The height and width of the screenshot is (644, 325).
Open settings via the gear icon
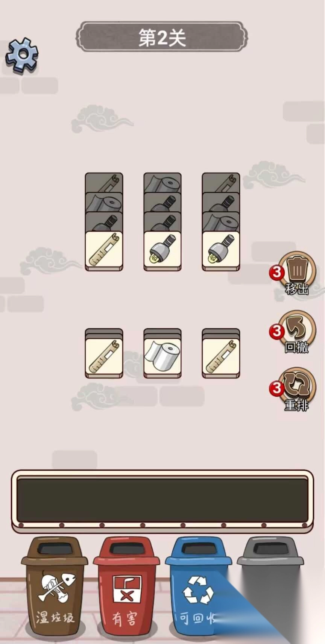(x=22, y=55)
